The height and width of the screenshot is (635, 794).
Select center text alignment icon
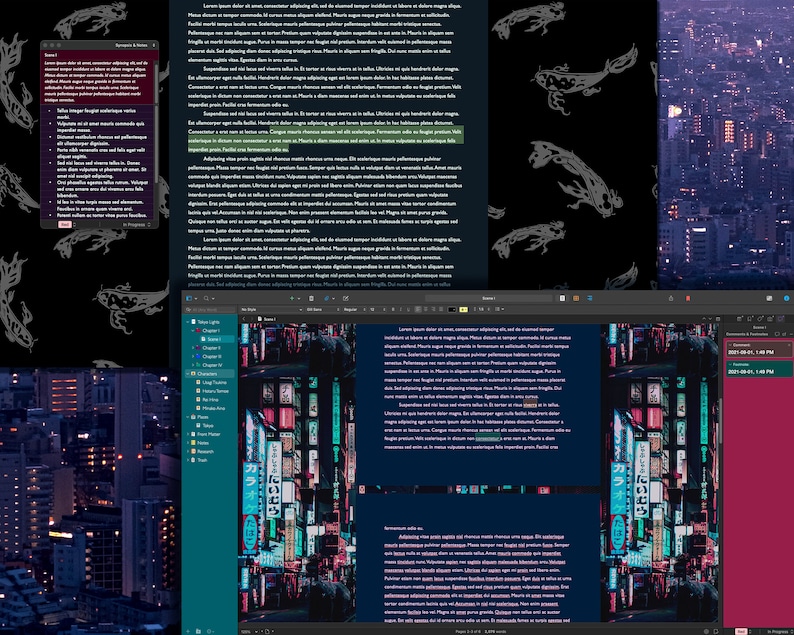(425, 309)
